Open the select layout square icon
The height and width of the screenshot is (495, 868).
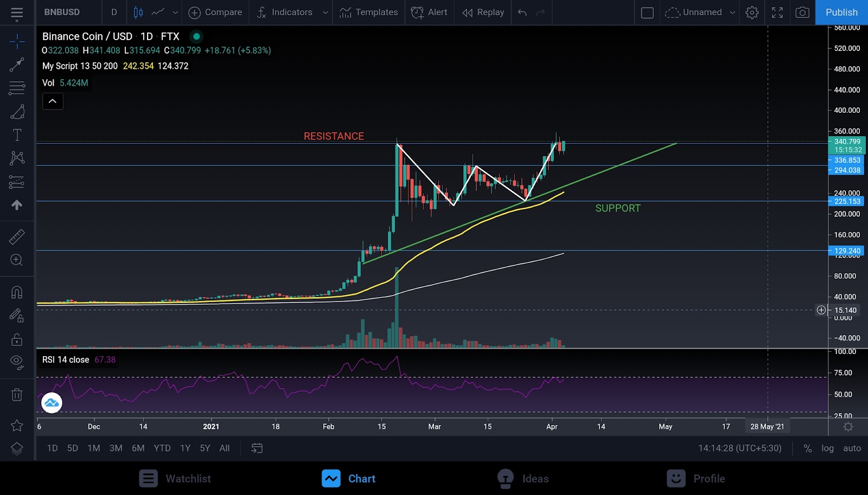point(647,12)
